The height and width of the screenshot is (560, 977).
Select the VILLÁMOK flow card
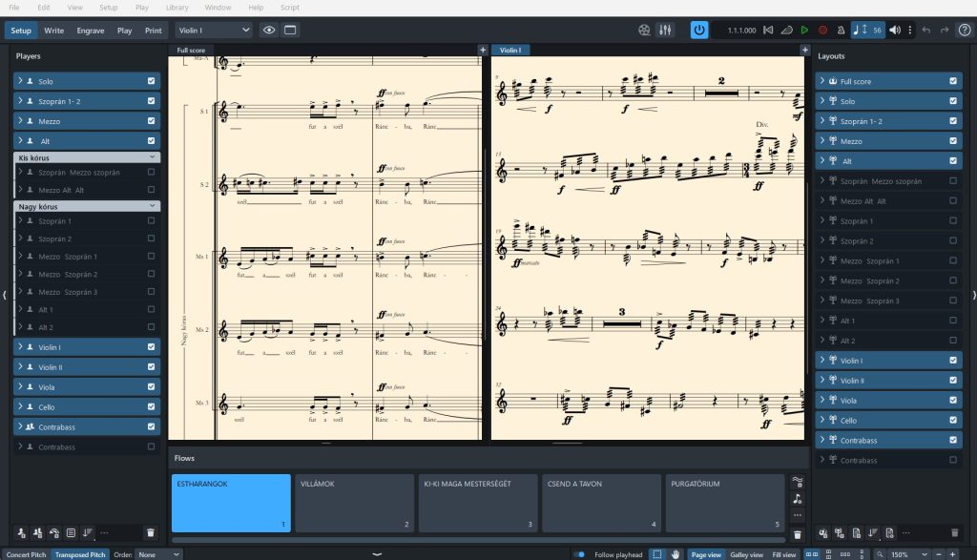pos(354,504)
